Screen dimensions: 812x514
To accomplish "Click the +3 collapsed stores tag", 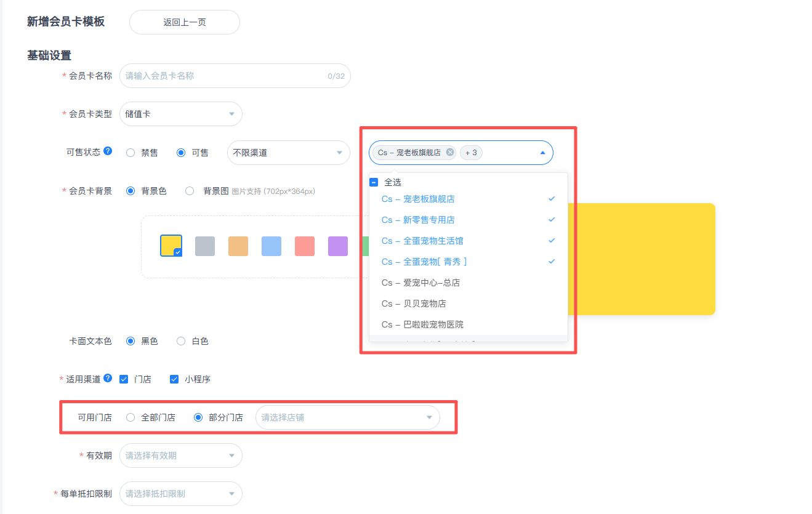I will click(x=471, y=153).
